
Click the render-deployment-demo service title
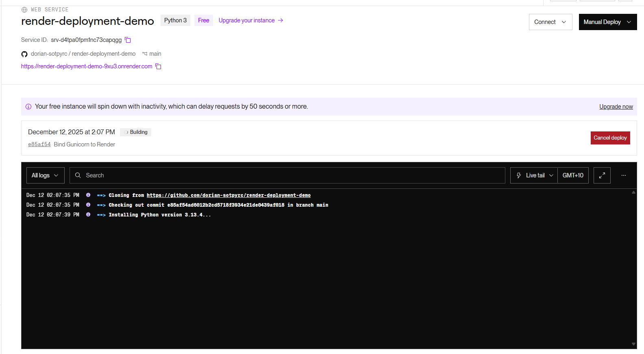[87, 21]
